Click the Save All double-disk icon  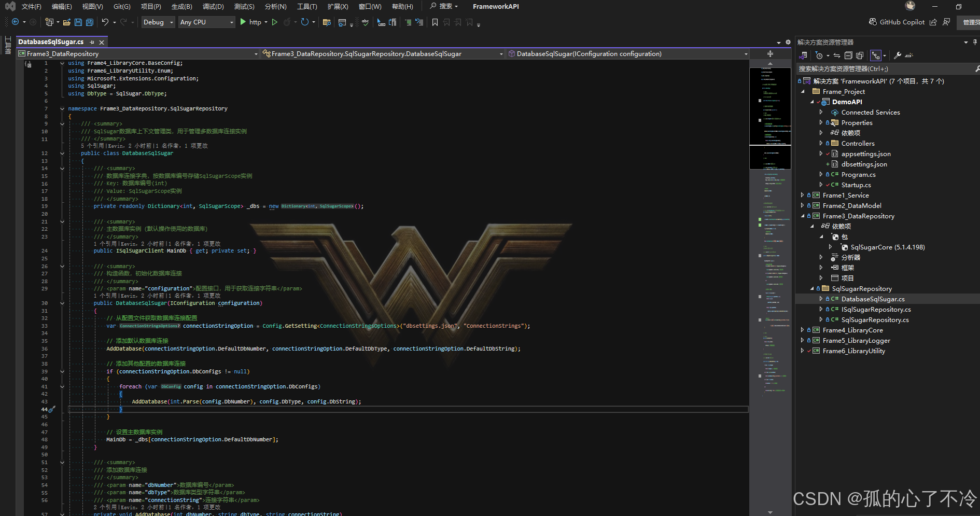89,22
